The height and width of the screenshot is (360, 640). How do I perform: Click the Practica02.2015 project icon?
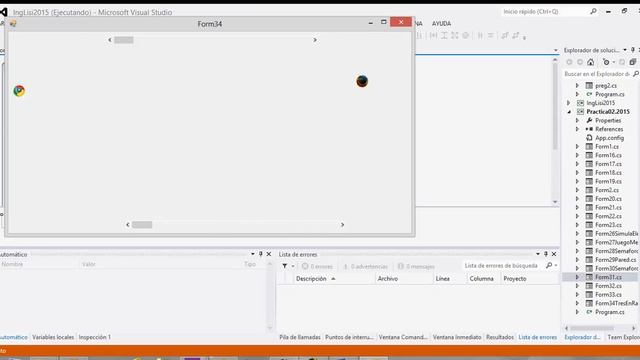pyautogui.click(x=580, y=112)
